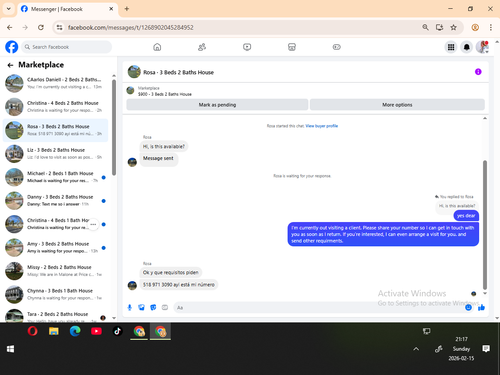
Task: Open the Windows notification center icon
Action: (486, 349)
